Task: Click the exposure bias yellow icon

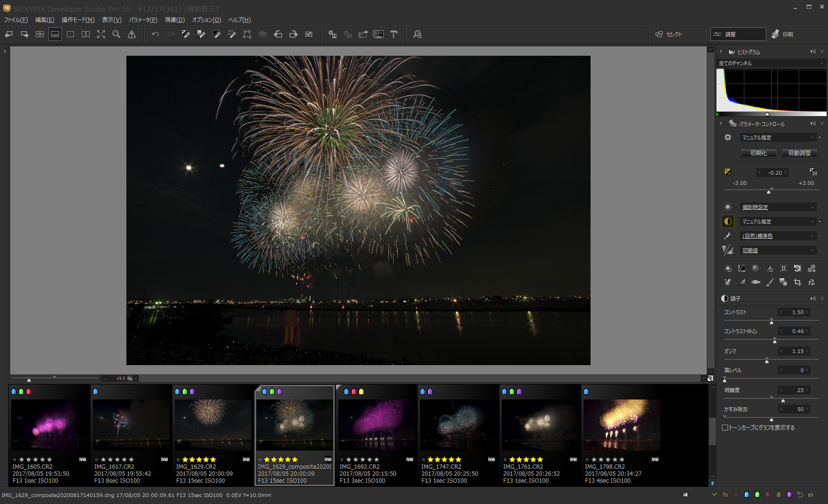Action: (728, 172)
